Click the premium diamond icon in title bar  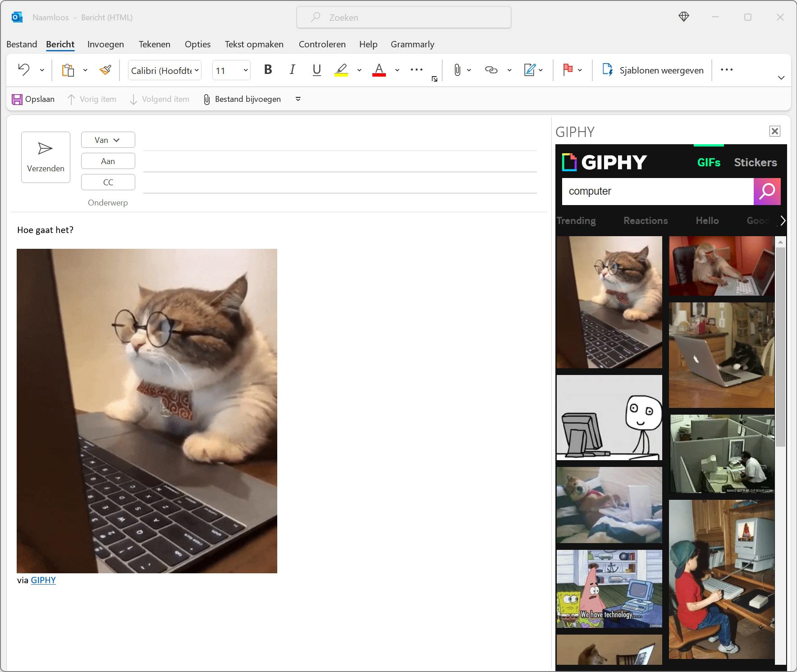[684, 17]
